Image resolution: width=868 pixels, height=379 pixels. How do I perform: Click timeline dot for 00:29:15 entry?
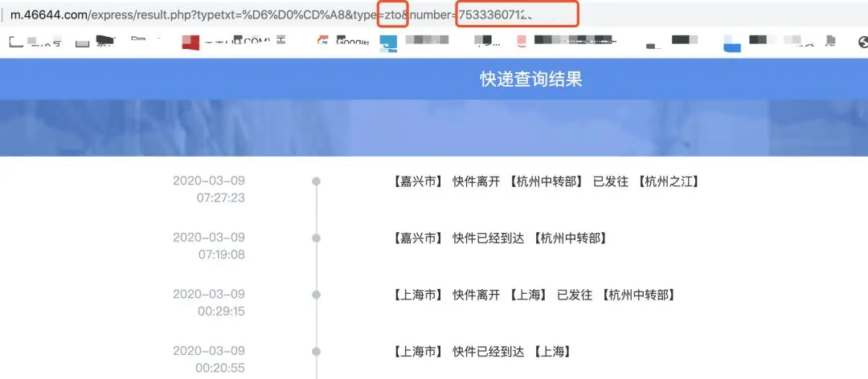pos(317,295)
